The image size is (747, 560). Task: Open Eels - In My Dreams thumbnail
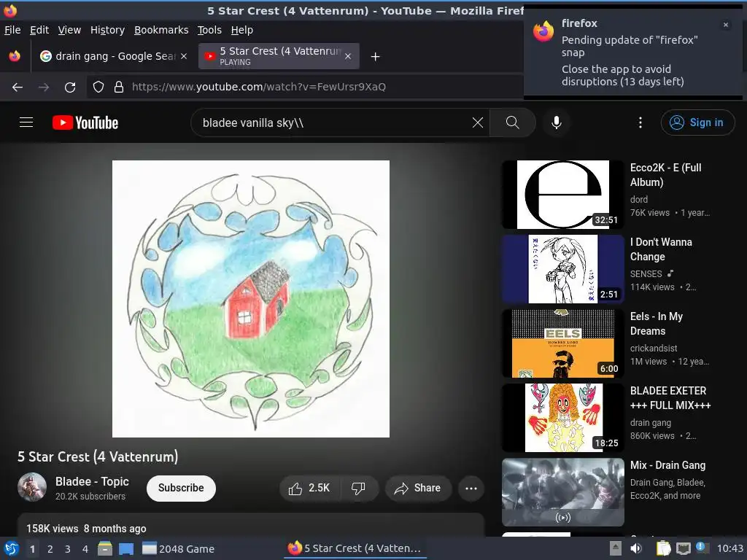click(x=563, y=343)
